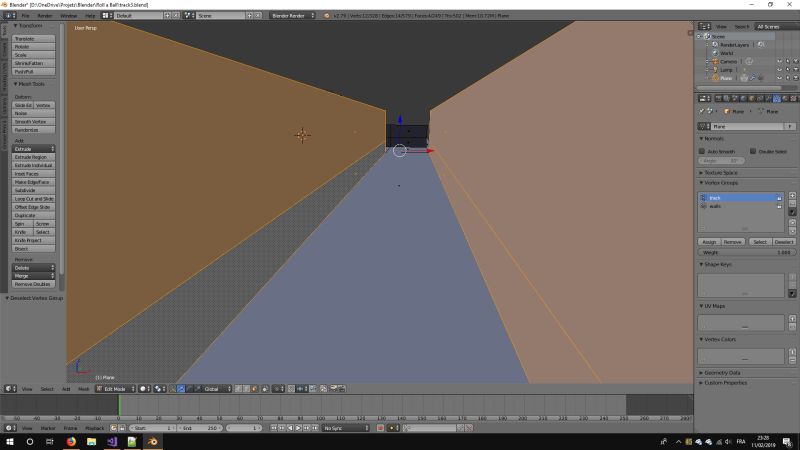Add a UV map with plus icon

[792, 318]
